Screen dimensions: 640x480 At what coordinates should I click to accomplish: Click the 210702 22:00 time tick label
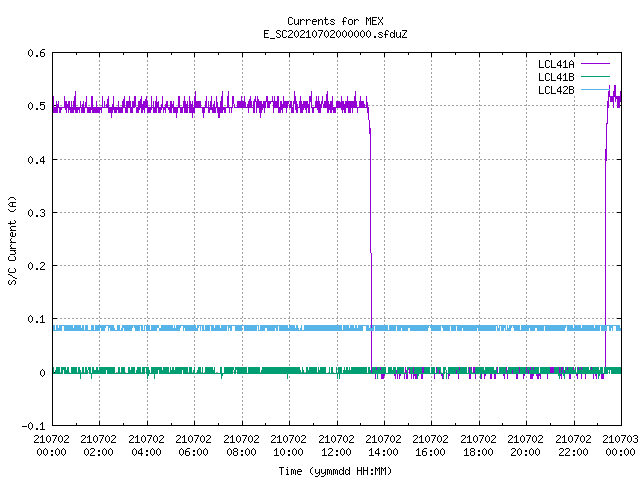tap(573, 445)
